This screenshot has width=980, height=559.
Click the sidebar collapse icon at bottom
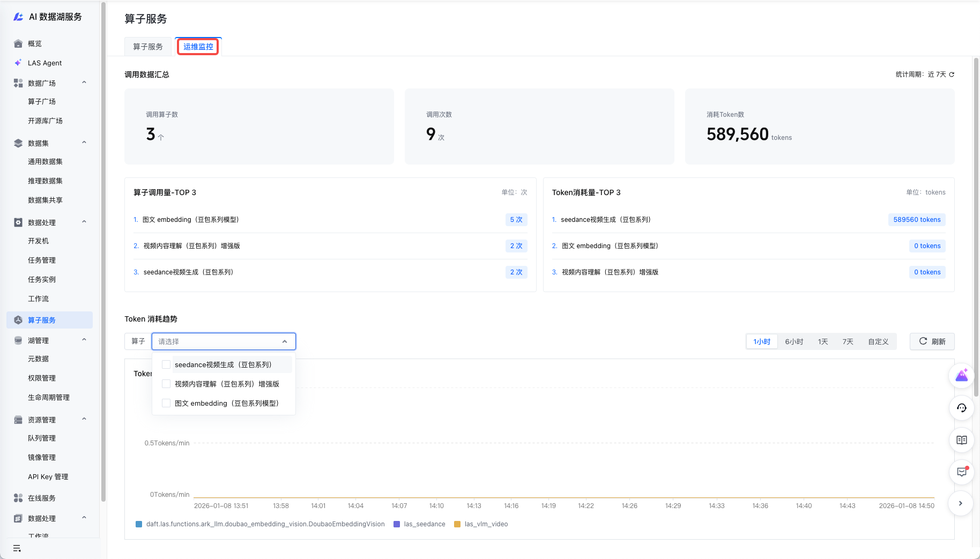(17, 548)
